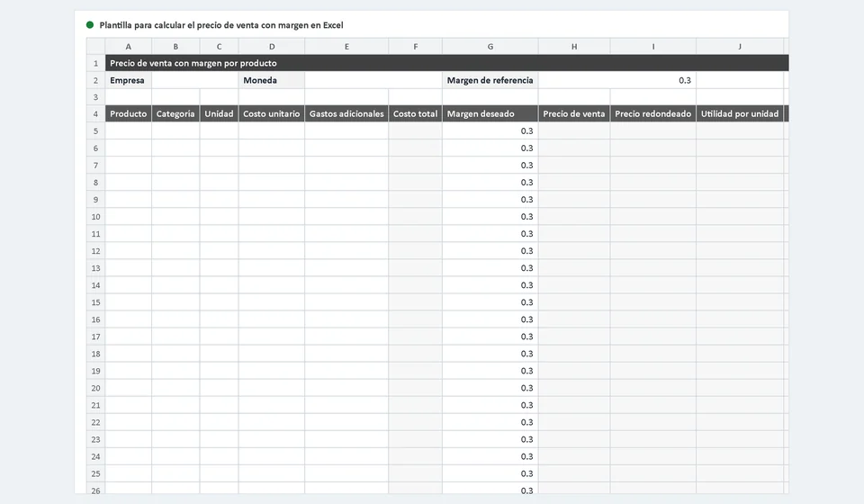Select row 5 header number
Screen dimensions: 864x504
96,131
